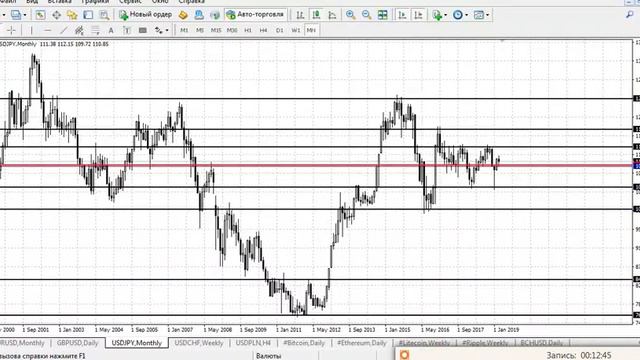Click the search magnifier at top right
640x360 pixels.
629,15
